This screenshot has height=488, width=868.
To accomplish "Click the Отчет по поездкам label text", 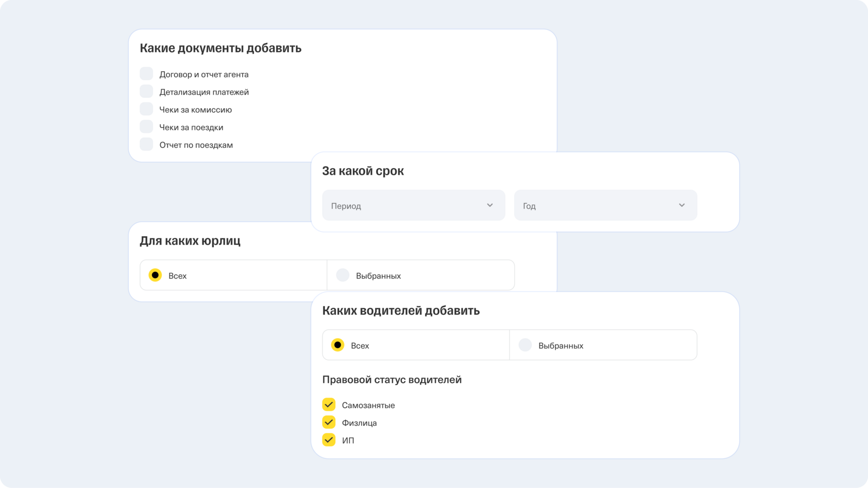I will (x=196, y=145).
